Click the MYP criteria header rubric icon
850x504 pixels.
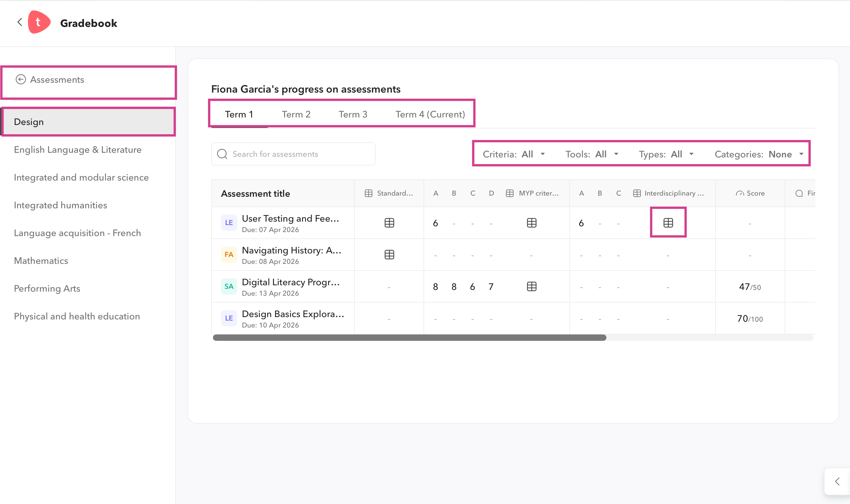coord(509,193)
